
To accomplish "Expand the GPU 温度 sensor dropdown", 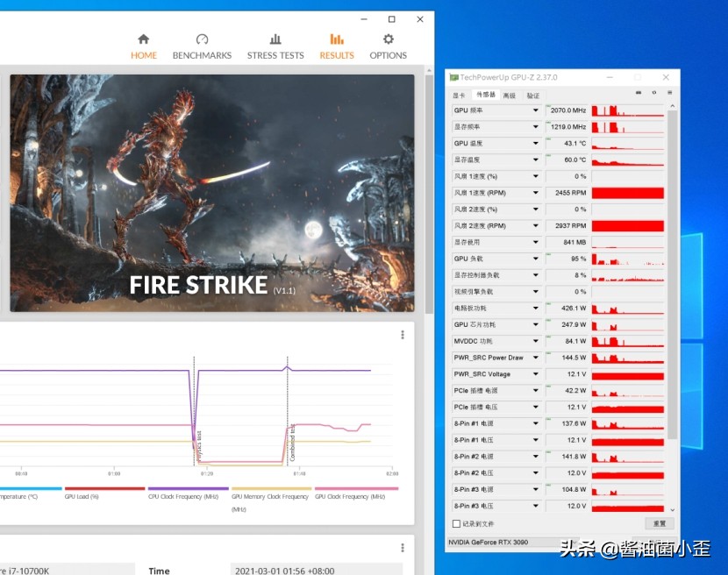I will click(x=535, y=144).
